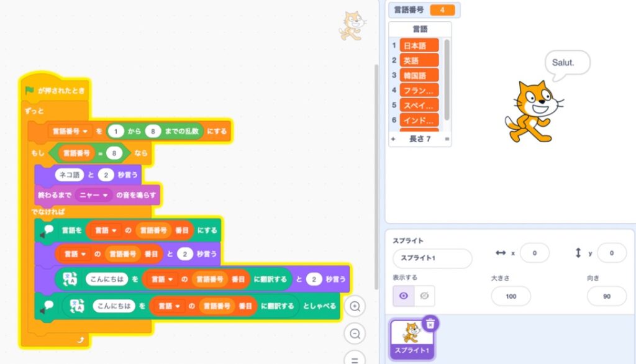
Task: Click the 言語番号 reporter in the もし condition
Action: point(76,153)
